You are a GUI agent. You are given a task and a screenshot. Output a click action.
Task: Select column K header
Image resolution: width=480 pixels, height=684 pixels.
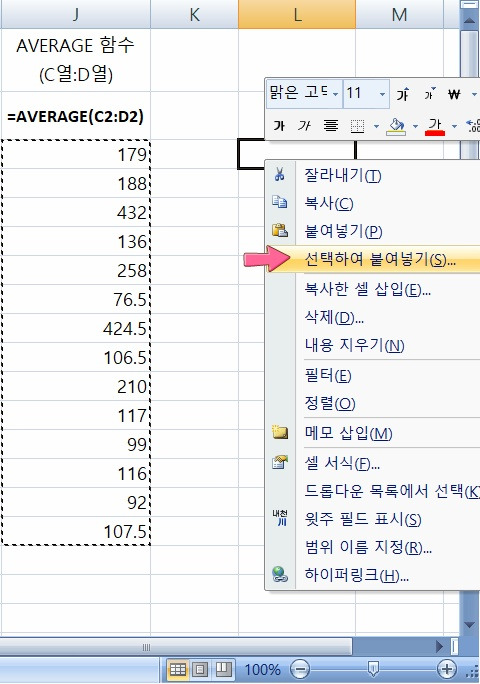click(x=195, y=14)
